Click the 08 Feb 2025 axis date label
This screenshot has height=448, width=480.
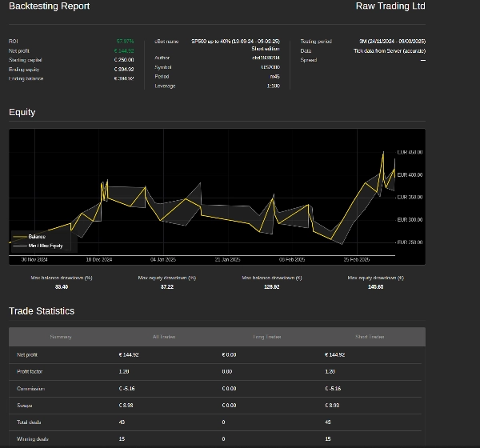tap(292, 260)
